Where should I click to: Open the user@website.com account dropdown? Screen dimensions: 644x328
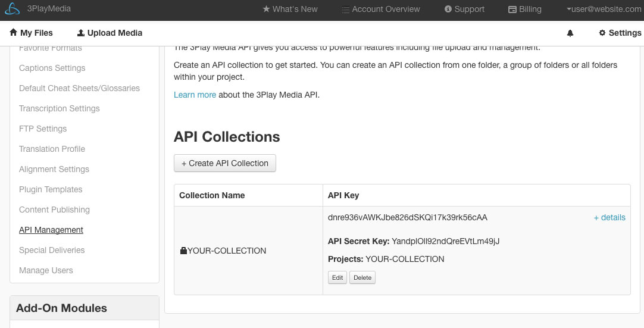[x=604, y=9]
